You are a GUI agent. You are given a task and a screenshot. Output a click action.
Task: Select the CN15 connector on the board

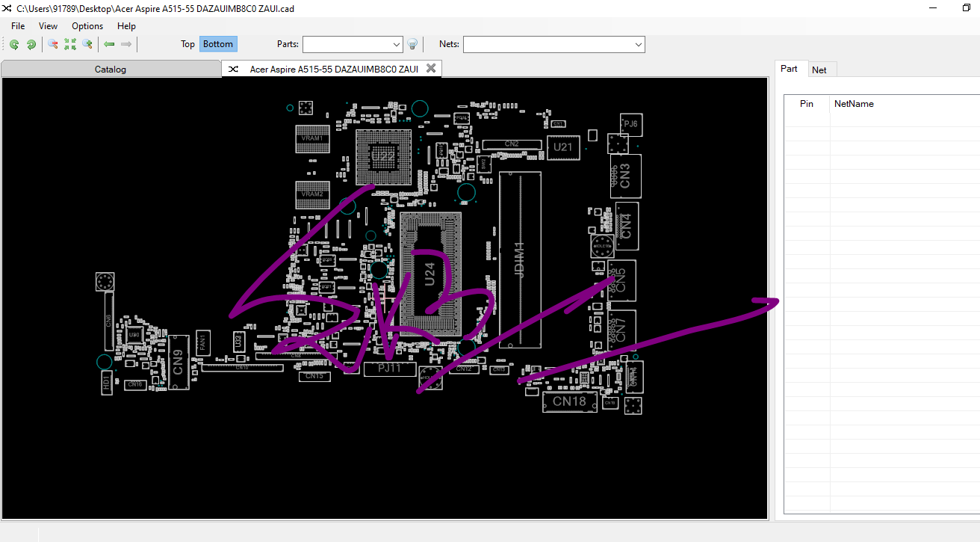tap(314, 376)
